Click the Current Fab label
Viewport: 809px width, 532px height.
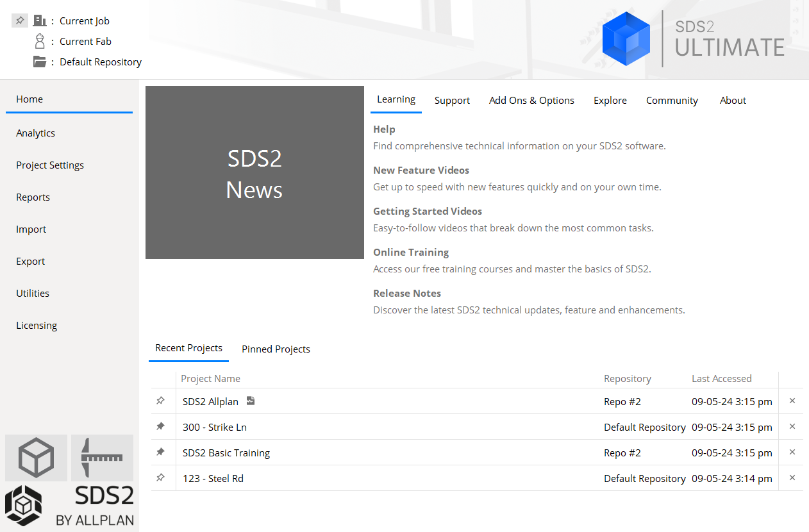(x=85, y=42)
